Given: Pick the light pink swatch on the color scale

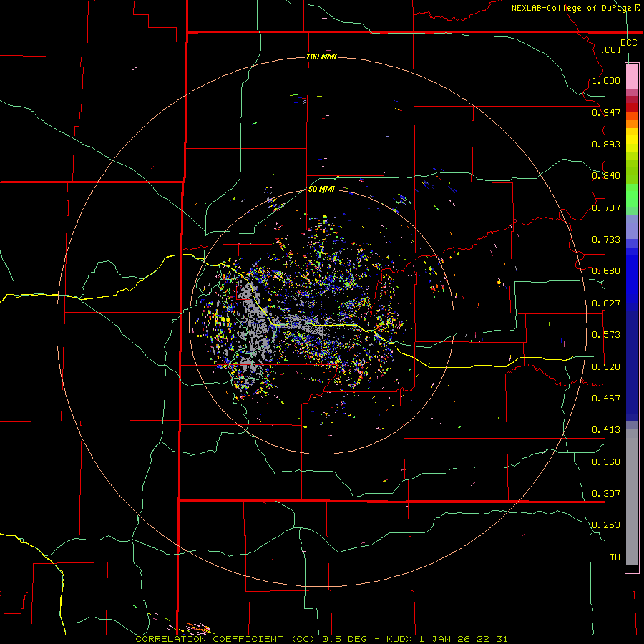Looking at the screenshot, I should pos(632,77).
